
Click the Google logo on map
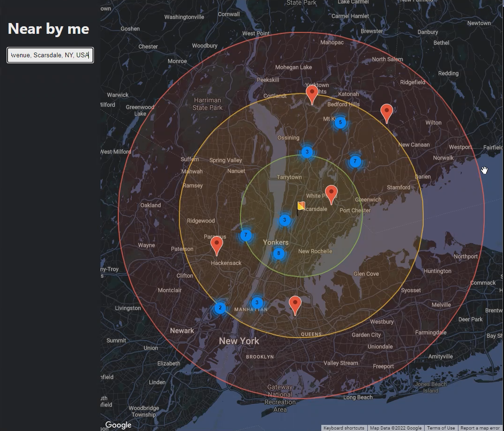[x=118, y=425]
